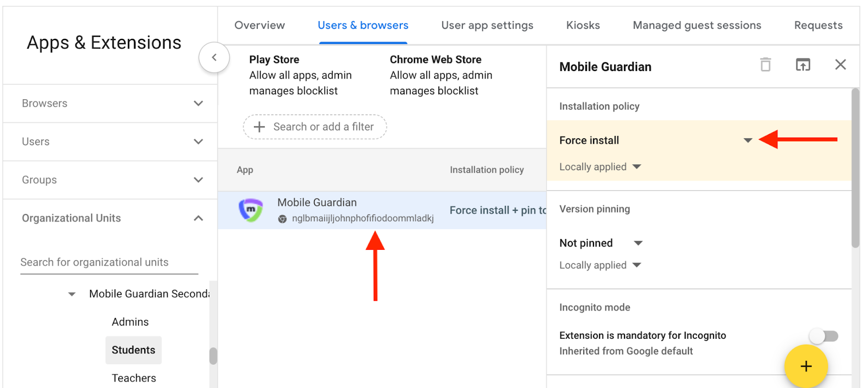This screenshot has width=868, height=388.
Task: Open Locally applied dropdown under Installation policy
Action: pos(636,166)
